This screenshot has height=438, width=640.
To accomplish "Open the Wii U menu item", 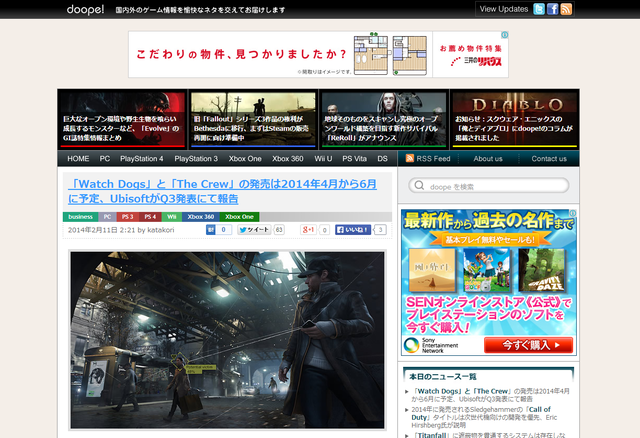I will click(x=323, y=159).
